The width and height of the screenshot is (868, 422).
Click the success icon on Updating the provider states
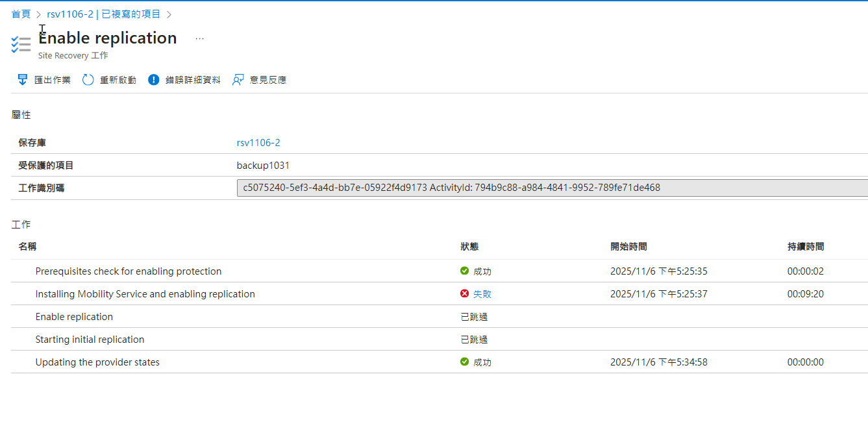[x=465, y=362]
